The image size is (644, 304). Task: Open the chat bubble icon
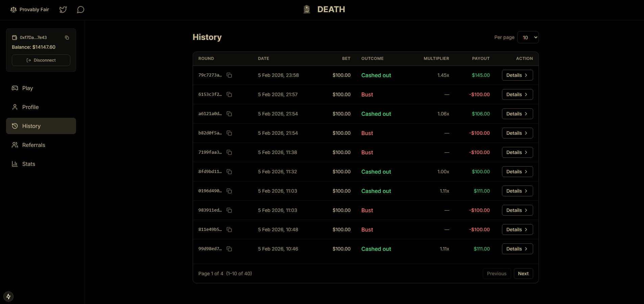pos(80,9)
